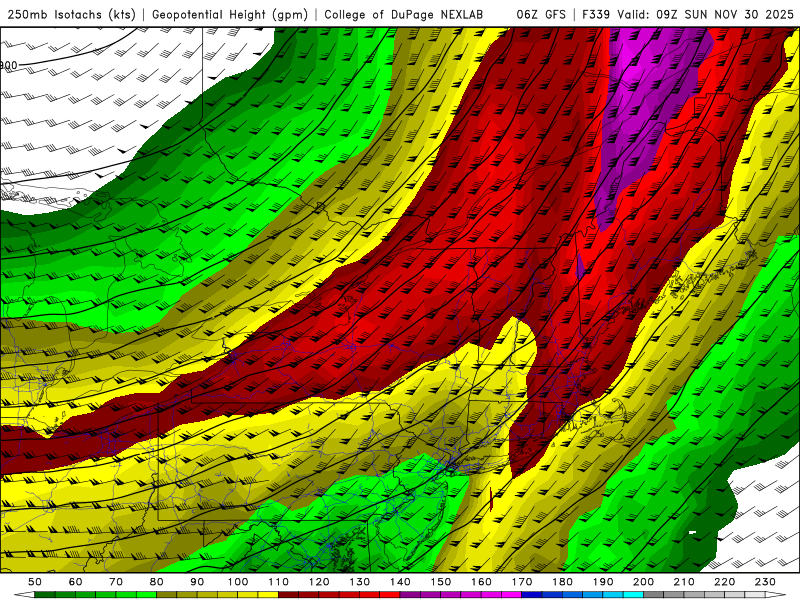The width and height of the screenshot is (800, 600).
Task: Select the '06Z GFS' model run label
Action: click(541, 15)
